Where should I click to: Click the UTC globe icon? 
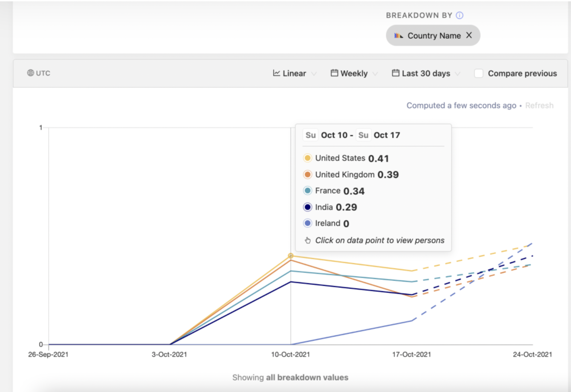click(x=31, y=73)
